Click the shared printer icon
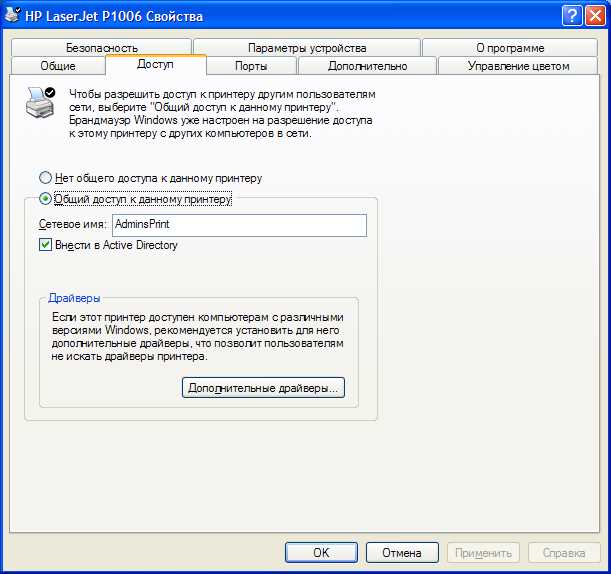The height and width of the screenshot is (574, 611). click(x=41, y=102)
